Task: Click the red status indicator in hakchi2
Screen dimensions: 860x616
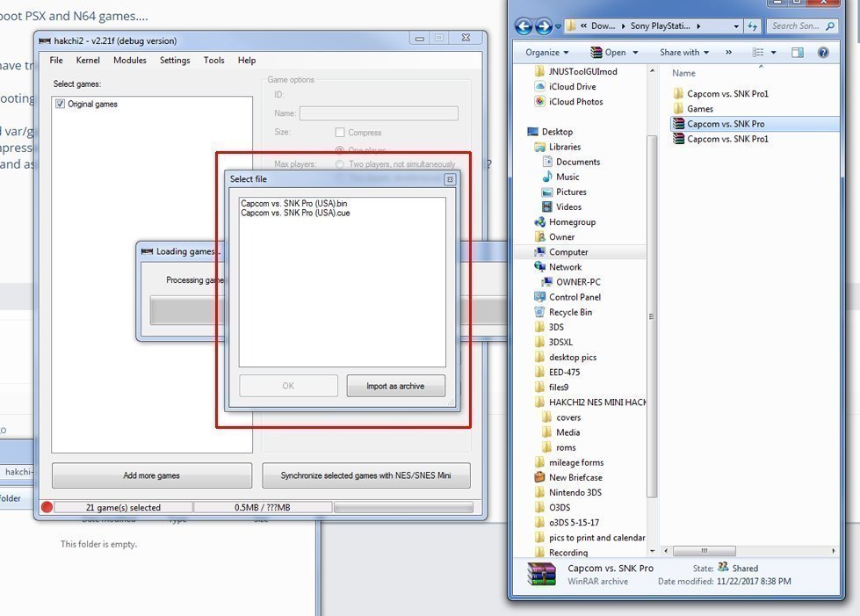Action: click(x=47, y=507)
